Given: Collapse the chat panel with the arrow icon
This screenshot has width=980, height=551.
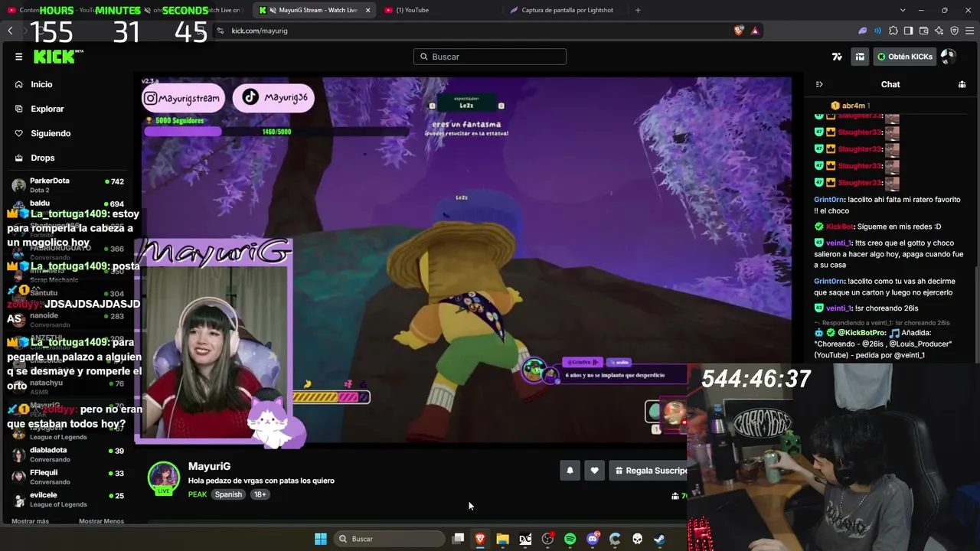Looking at the screenshot, I should pos(818,84).
